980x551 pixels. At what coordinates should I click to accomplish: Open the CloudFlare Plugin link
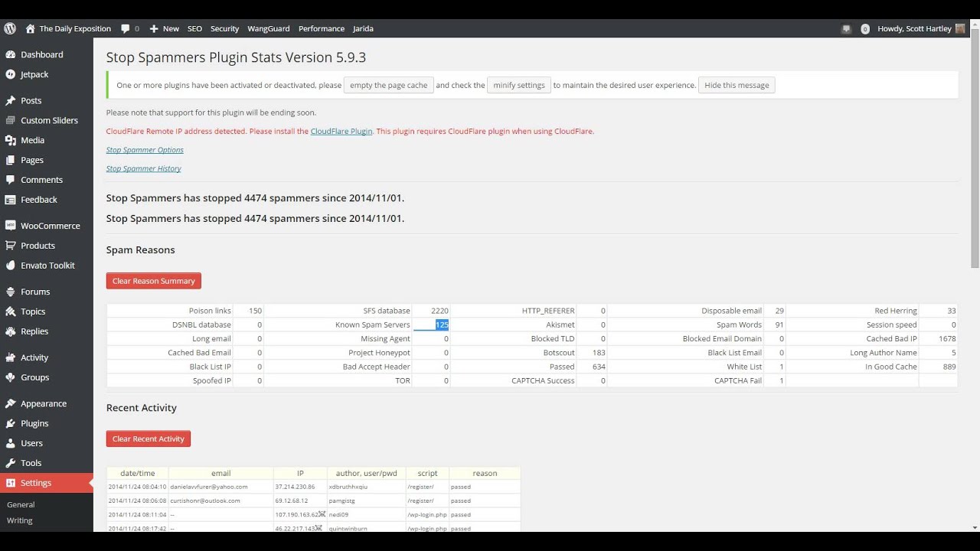click(341, 131)
